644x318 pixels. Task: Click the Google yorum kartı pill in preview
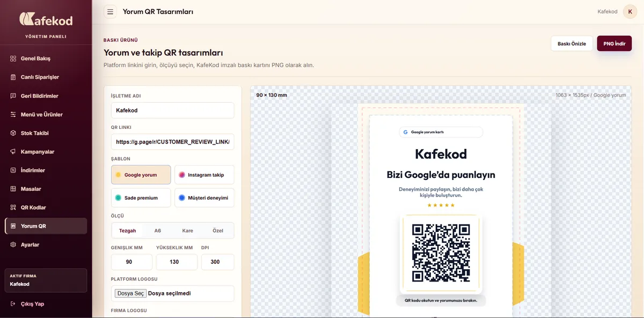point(441,132)
